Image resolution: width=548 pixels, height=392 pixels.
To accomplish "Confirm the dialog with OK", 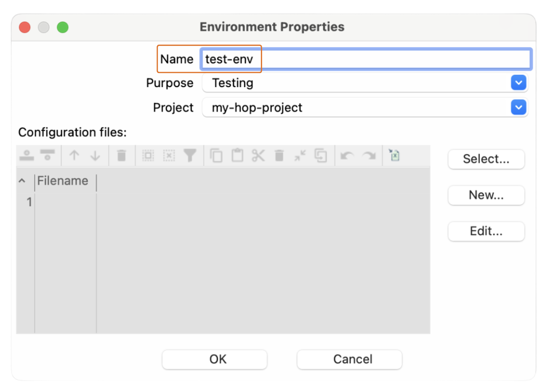I will [214, 360].
